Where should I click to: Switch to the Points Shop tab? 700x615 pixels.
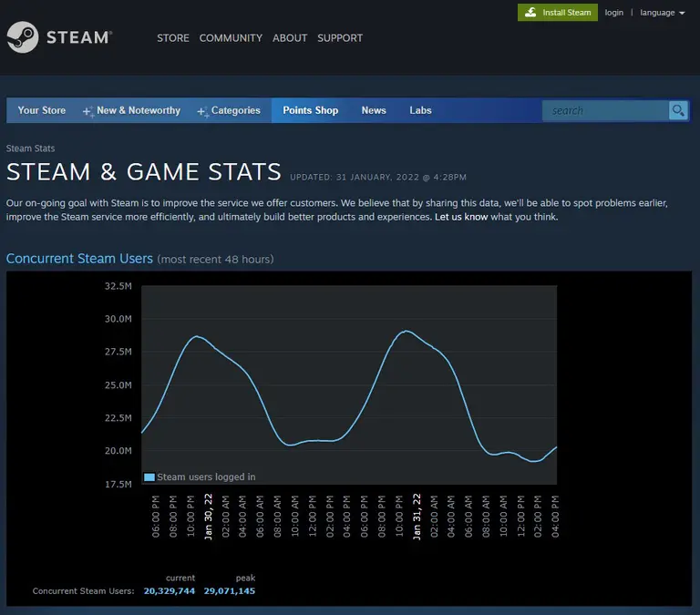coord(310,110)
